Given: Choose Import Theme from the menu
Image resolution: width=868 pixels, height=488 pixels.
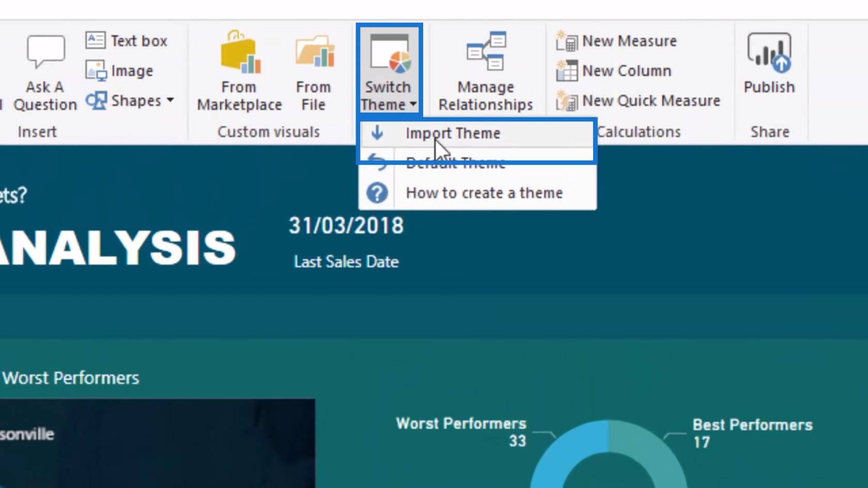Looking at the screenshot, I should coord(477,133).
